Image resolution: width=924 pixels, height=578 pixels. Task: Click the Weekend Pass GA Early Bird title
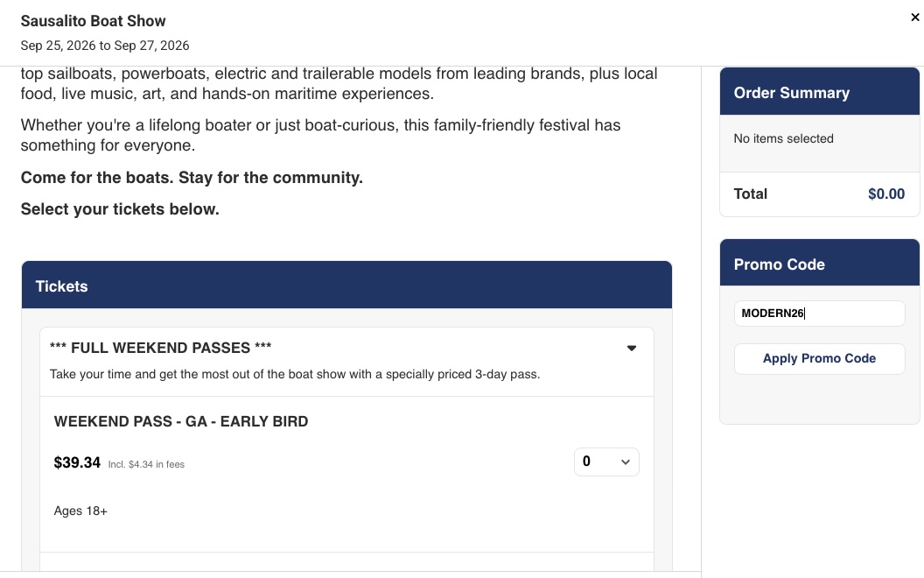[181, 422]
